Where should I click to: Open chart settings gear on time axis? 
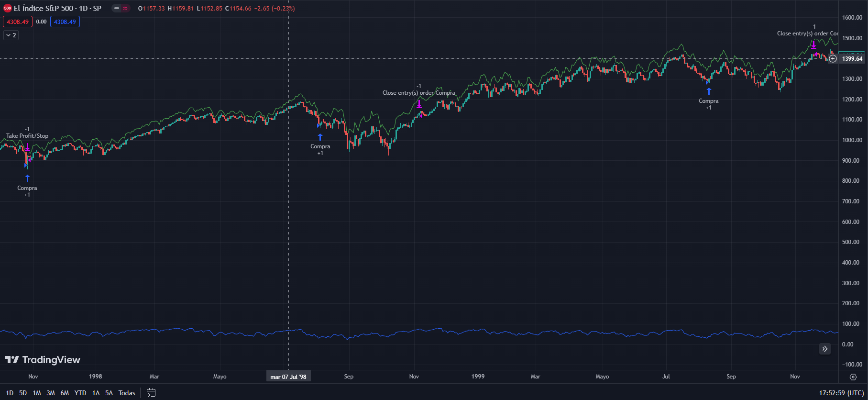(853, 377)
